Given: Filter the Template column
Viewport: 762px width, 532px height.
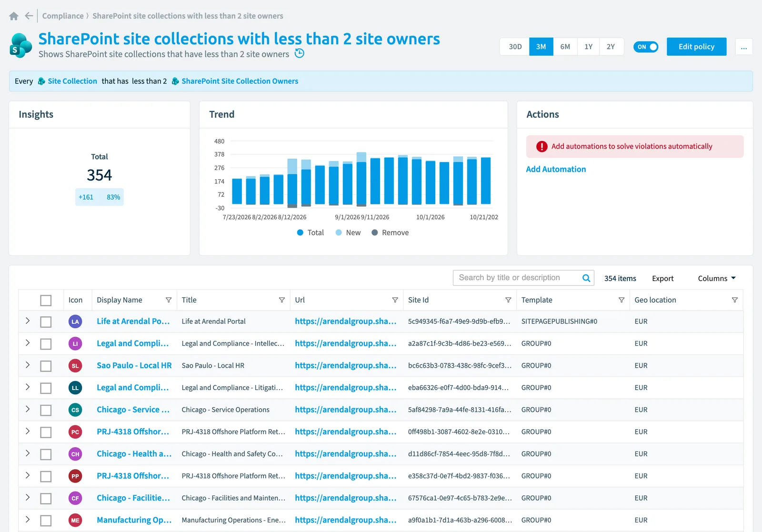Looking at the screenshot, I should [622, 300].
